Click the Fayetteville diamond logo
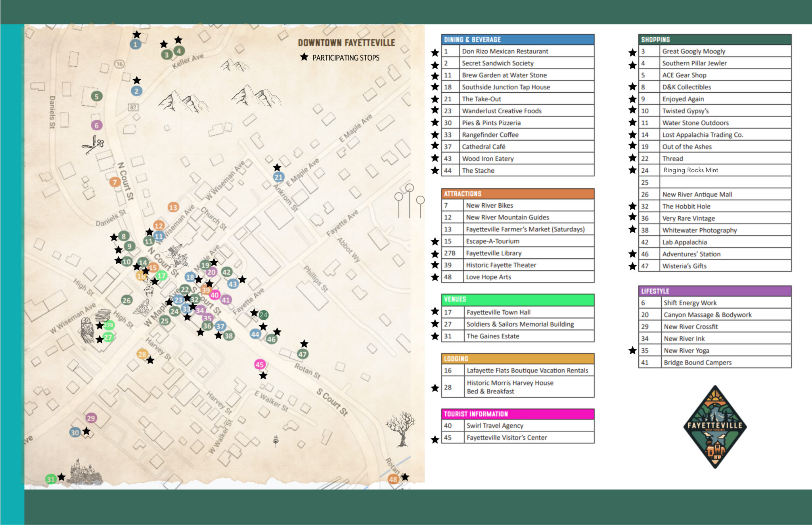812x525 pixels. click(715, 427)
